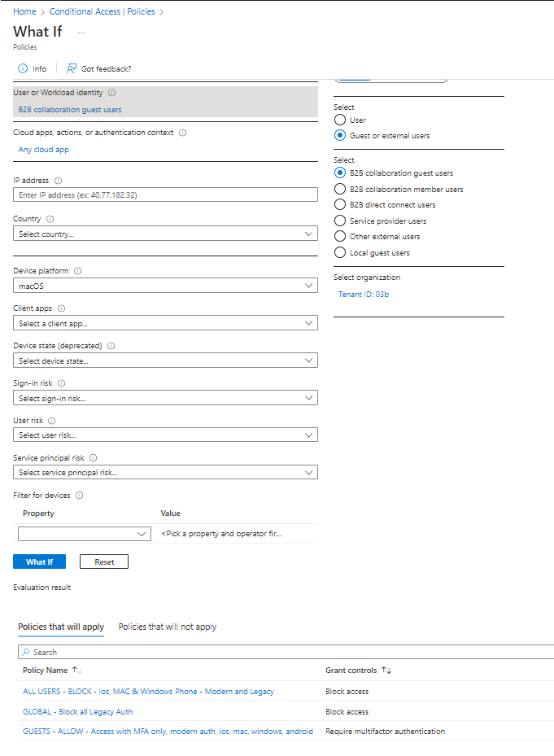Click info icon next to IP address
Viewport: 554px width, 756px height.
(x=59, y=181)
